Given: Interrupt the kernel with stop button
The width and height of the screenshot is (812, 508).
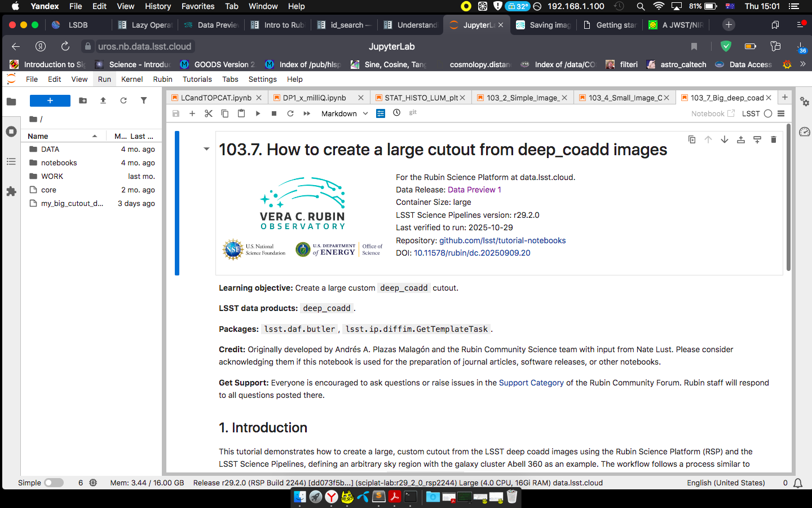Looking at the screenshot, I should [x=274, y=113].
